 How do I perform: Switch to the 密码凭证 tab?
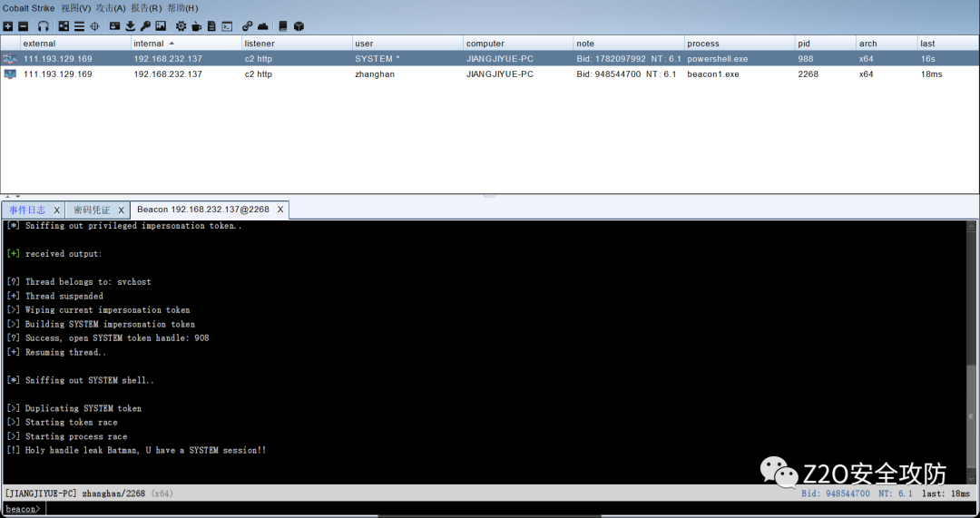point(92,210)
